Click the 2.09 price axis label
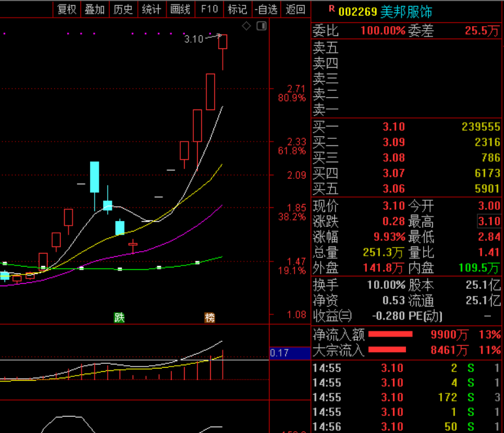The image size is (504, 433). (296, 175)
